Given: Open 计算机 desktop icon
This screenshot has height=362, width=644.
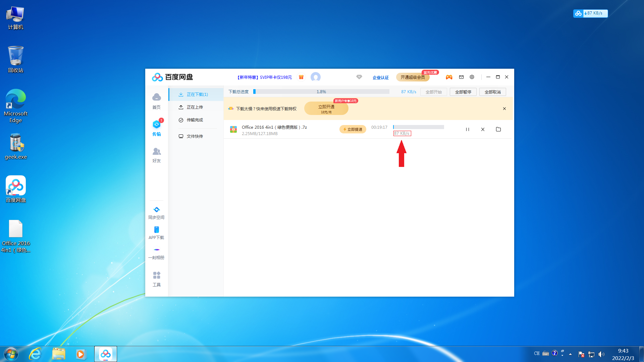Looking at the screenshot, I should click(15, 18).
